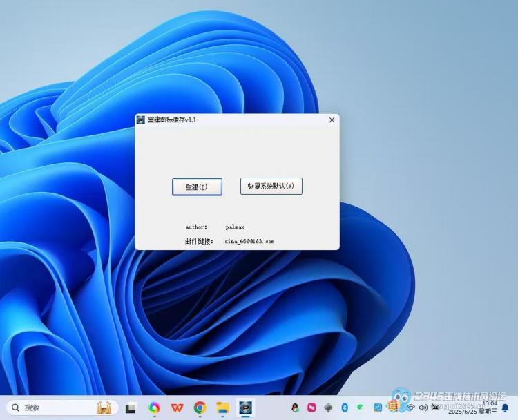Viewport: 518px width, 420px height.
Task: Click the gray diamond tray icon
Action: [x=328, y=408]
